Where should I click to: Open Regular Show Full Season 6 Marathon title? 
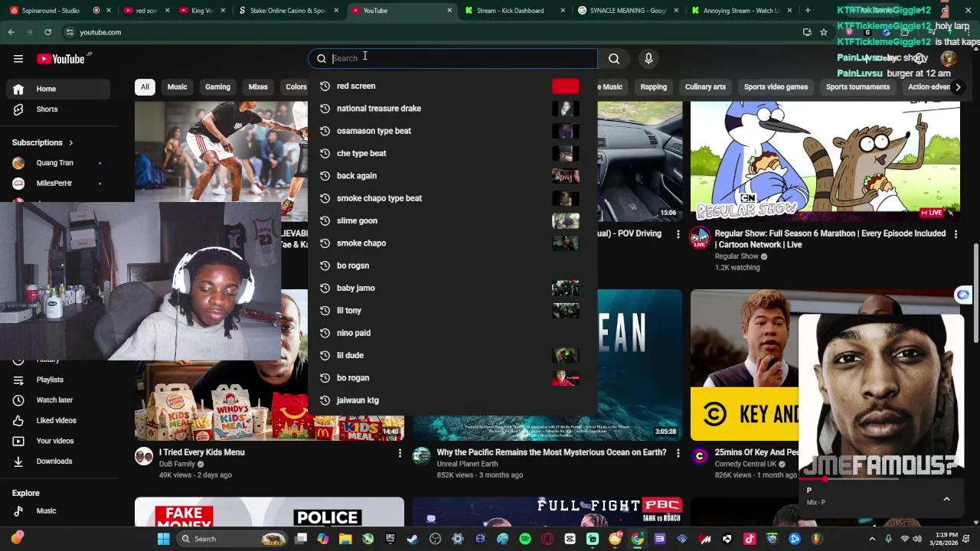pyautogui.click(x=830, y=239)
